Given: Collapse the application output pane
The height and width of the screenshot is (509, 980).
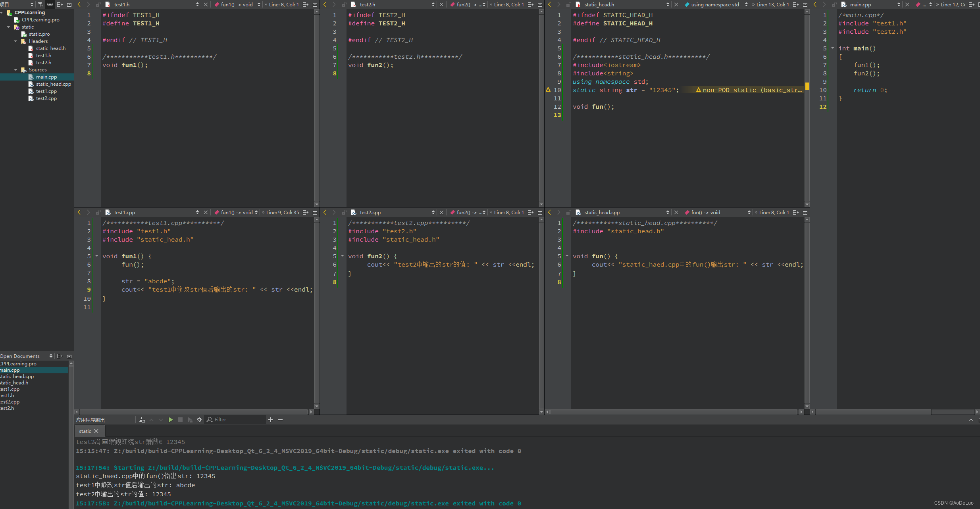Looking at the screenshot, I should 971,420.
